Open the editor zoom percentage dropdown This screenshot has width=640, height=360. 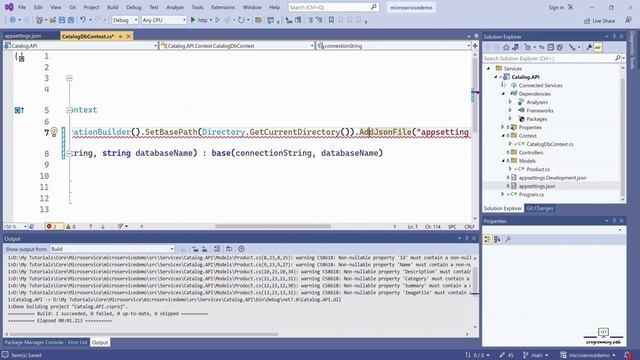click(x=16, y=227)
